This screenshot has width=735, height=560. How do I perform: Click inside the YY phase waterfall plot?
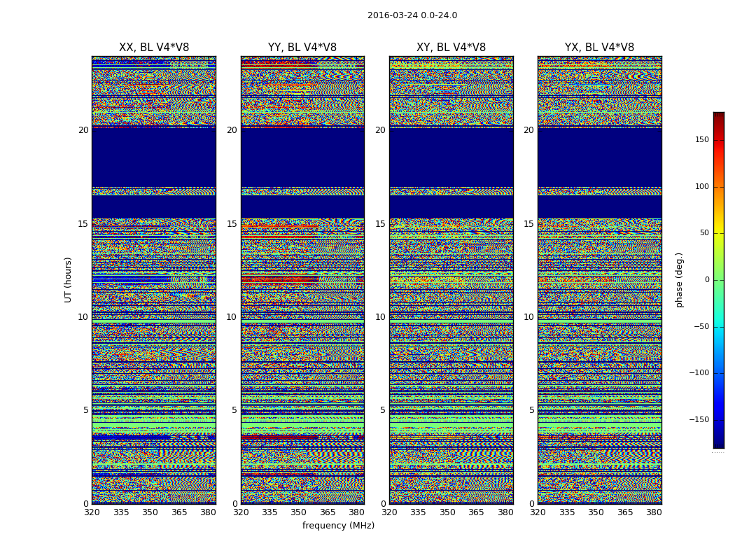point(303,280)
